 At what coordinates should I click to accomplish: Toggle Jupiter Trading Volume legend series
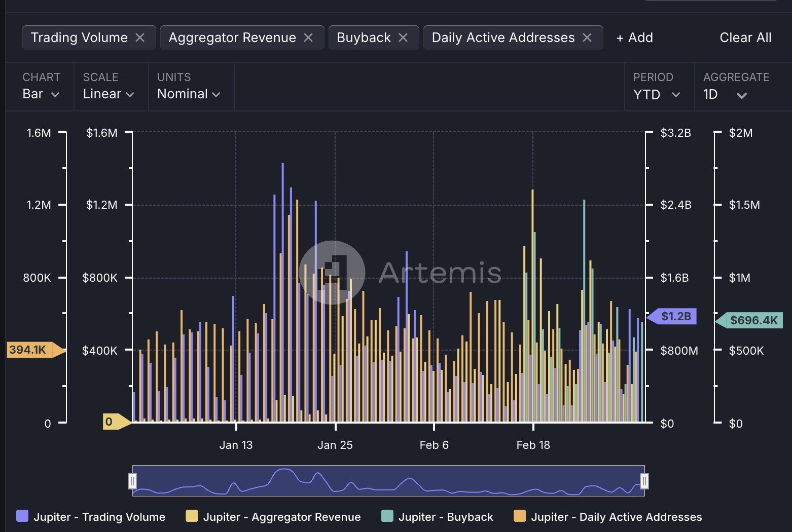[91, 517]
